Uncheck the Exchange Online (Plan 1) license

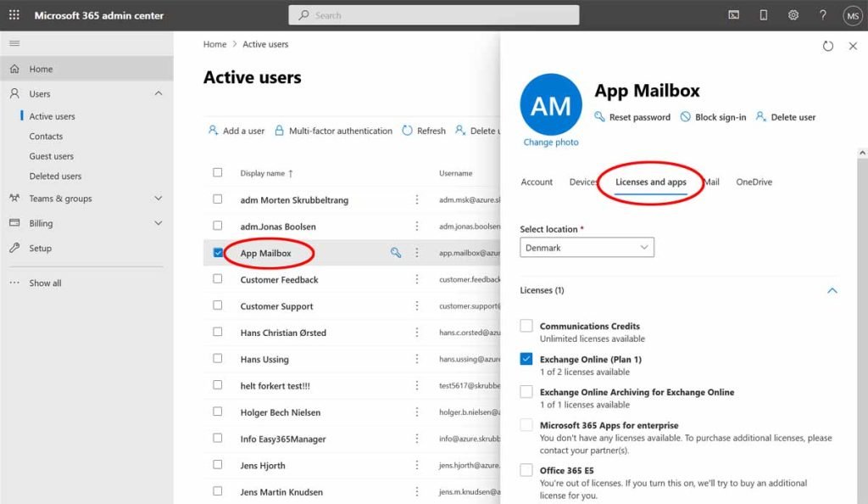coord(526,359)
